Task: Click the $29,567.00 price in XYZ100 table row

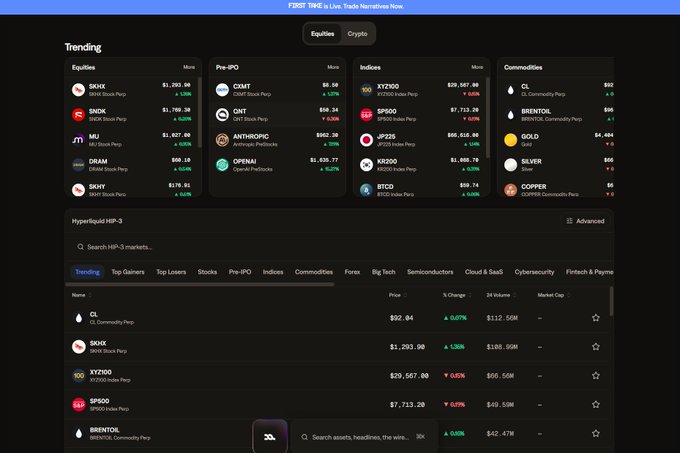Action: [409, 376]
